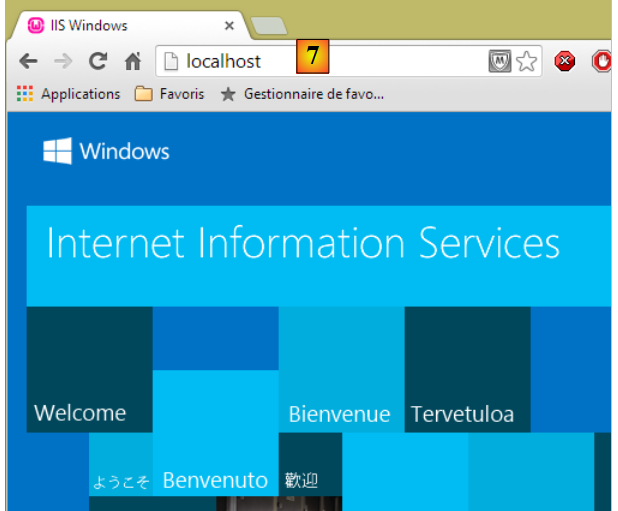Reload the localhost page
This screenshot has height=511, width=618.
point(97,61)
